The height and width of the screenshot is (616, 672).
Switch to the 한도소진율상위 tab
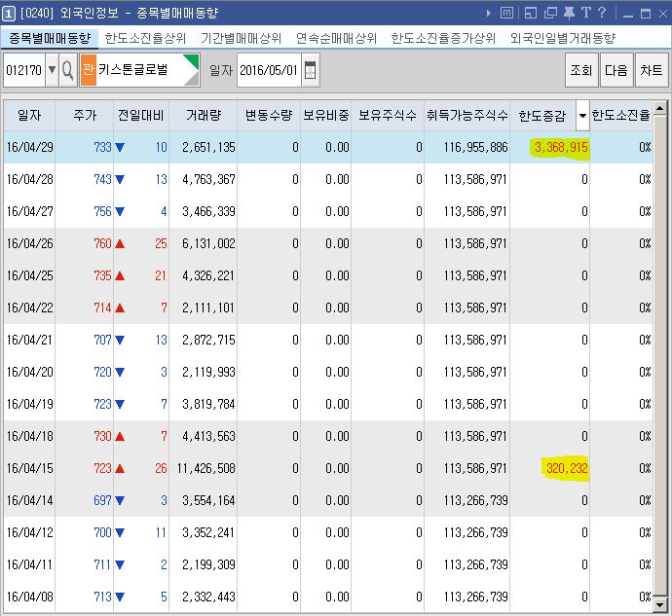[x=146, y=38]
